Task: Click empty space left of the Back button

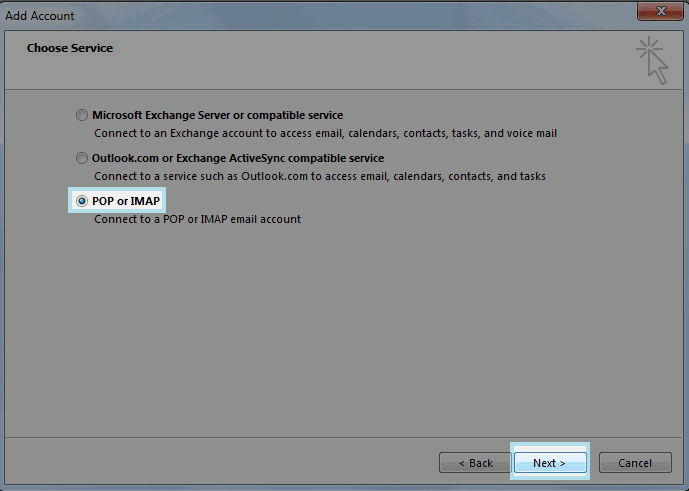Action: pos(220,463)
